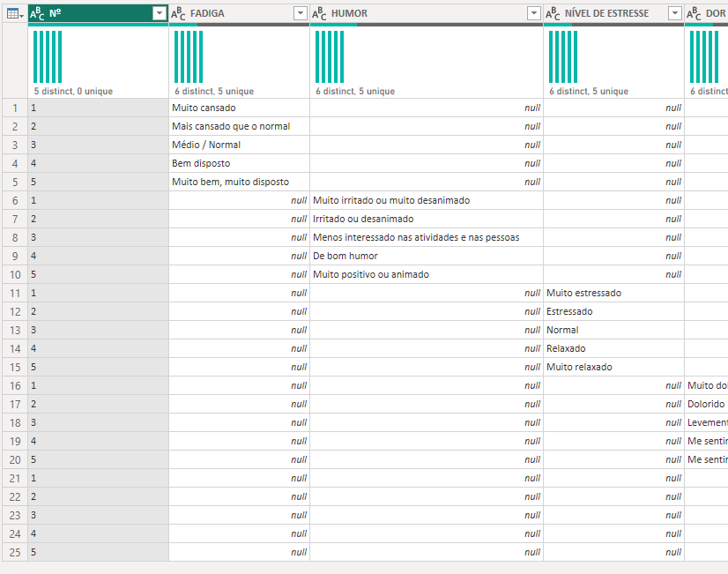This screenshot has height=574, width=728.
Task: Select the DOR column header
Action: (x=706, y=13)
